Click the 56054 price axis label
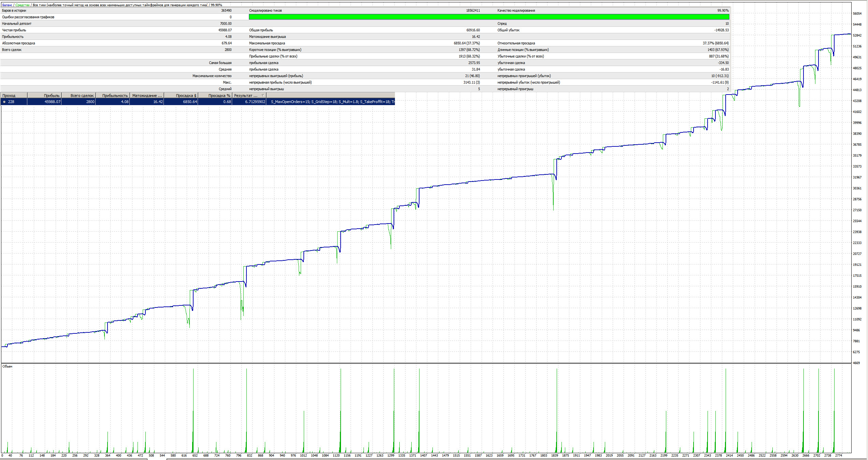This screenshot has height=460, width=868. pyautogui.click(x=857, y=14)
